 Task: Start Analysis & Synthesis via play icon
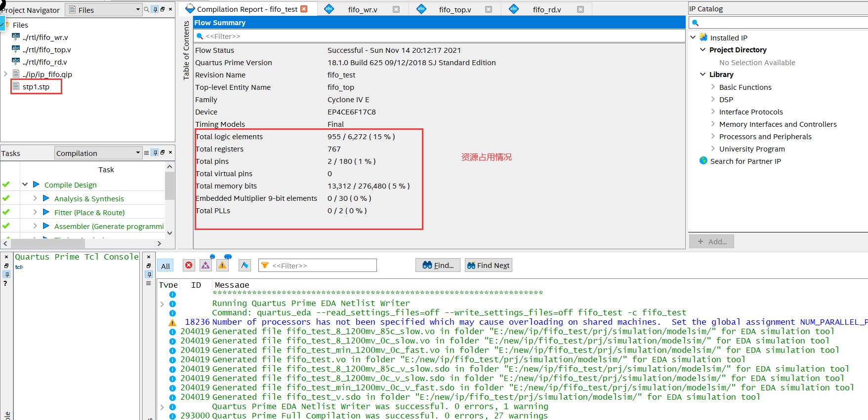click(x=46, y=198)
